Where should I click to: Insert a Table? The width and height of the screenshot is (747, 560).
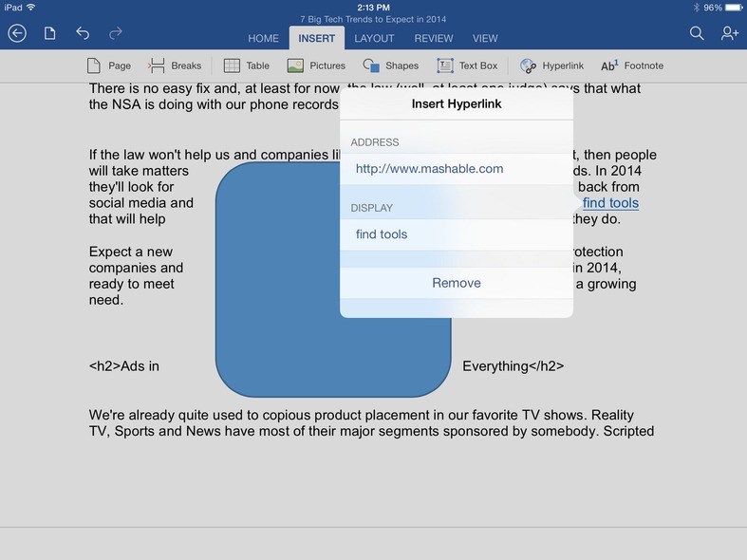pyautogui.click(x=246, y=65)
